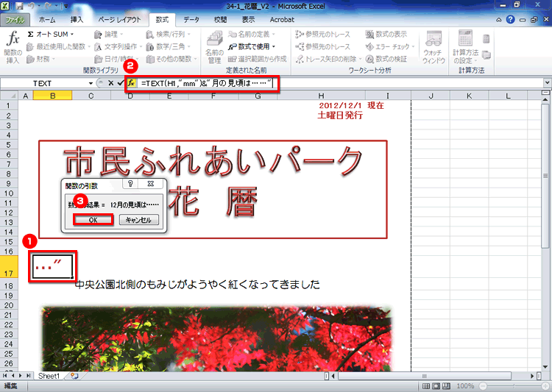Cancel formula entry with X button
The height and width of the screenshot is (392, 552).
[110, 83]
